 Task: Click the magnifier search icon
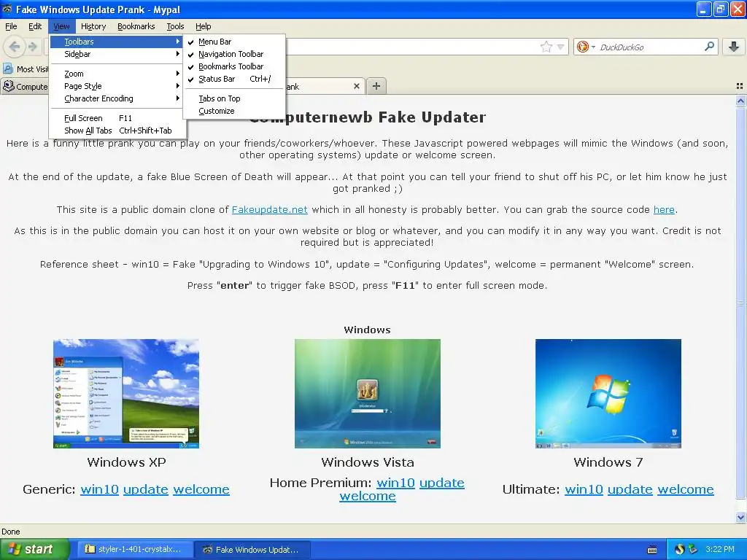709,46
